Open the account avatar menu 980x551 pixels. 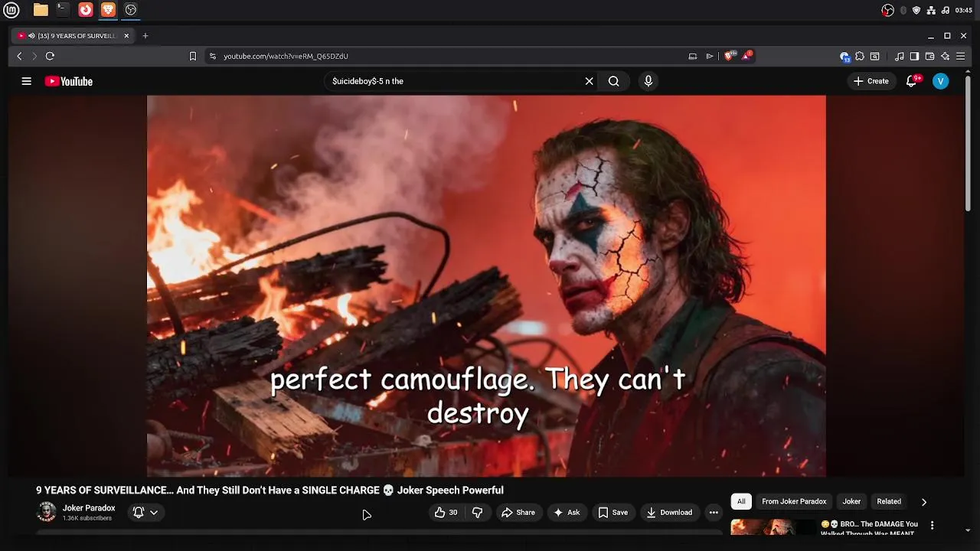click(x=940, y=81)
